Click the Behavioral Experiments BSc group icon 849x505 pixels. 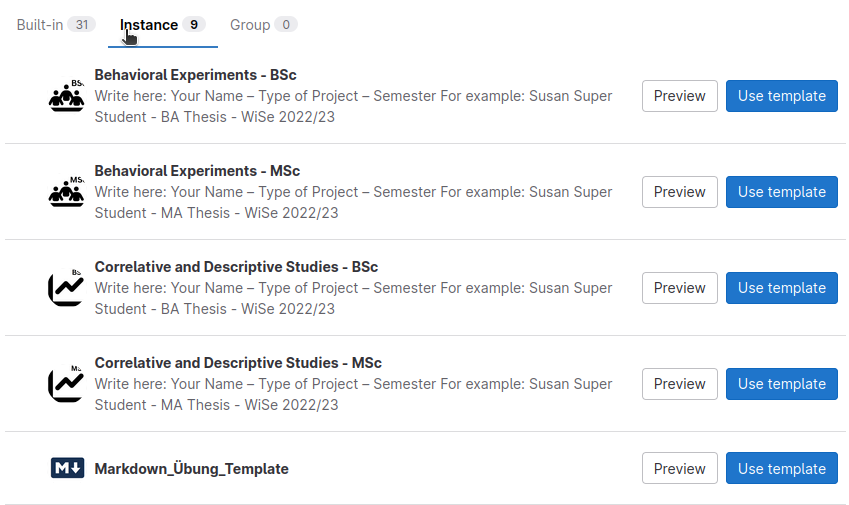click(x=67, y=96)
